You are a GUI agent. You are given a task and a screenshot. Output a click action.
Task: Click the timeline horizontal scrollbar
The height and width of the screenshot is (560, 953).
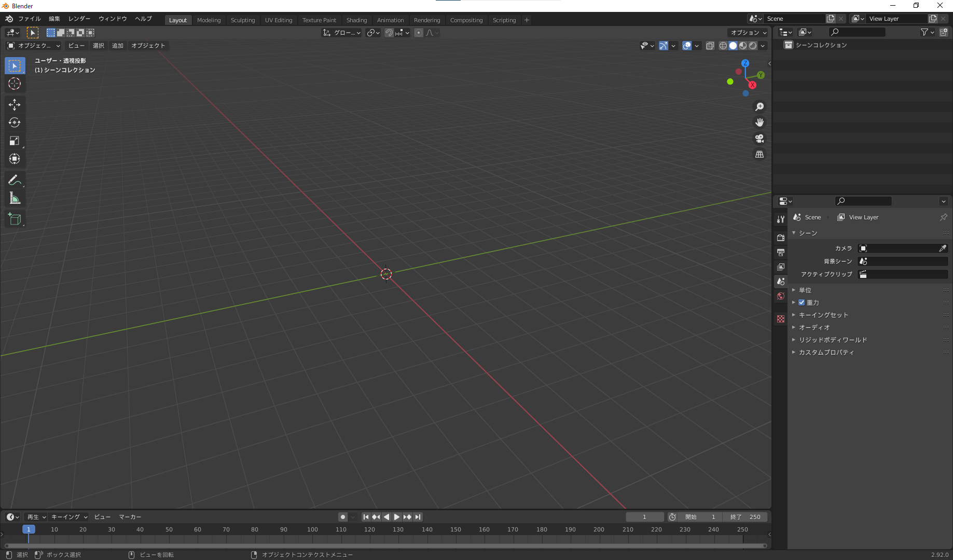[385, 545]
